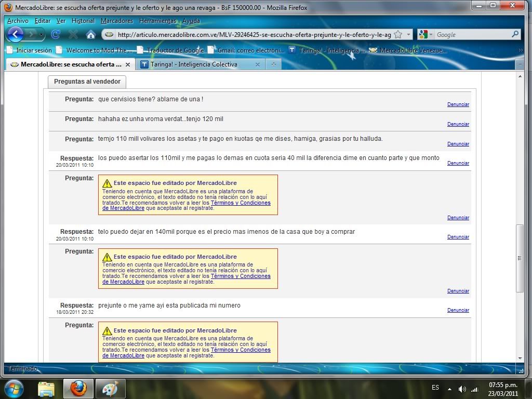Click the Google search input box

tap(472, 34)
